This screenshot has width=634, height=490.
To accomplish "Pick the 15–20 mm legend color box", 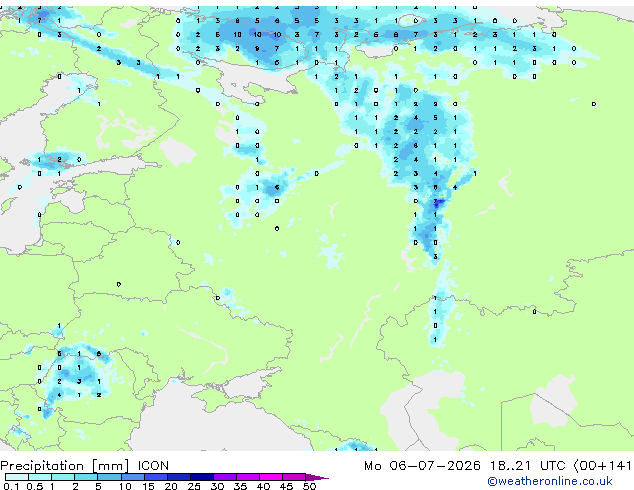I will point(155,477).
